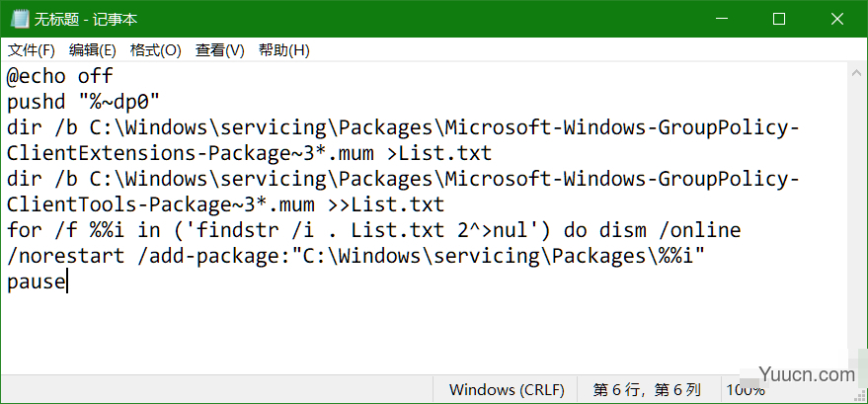The height and width of the screenshot is (404, 868).
Task: Open the 编辑(E) menu
Action: coord(93,51)
